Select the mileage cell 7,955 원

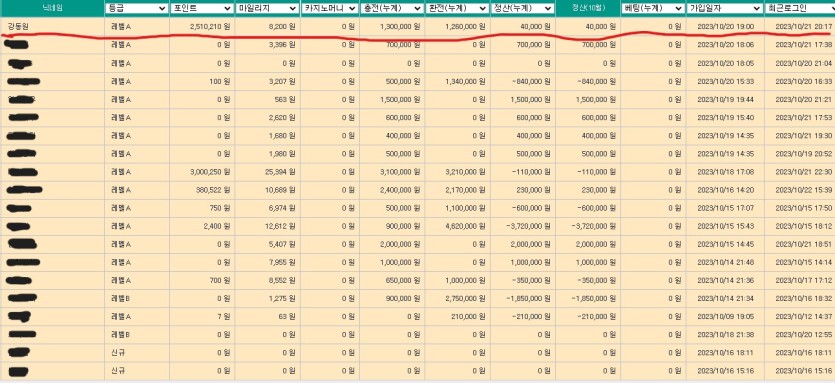pyautogui.click(x=282, y=263)
